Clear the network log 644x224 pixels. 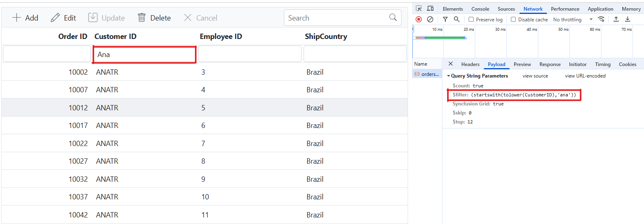coord(430,19)
